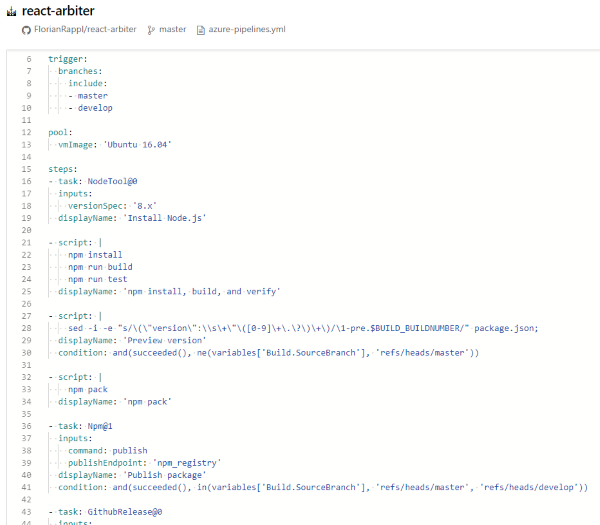Click the 'script: |' on line 27
600x525 pixels.
tap(75, 316)
